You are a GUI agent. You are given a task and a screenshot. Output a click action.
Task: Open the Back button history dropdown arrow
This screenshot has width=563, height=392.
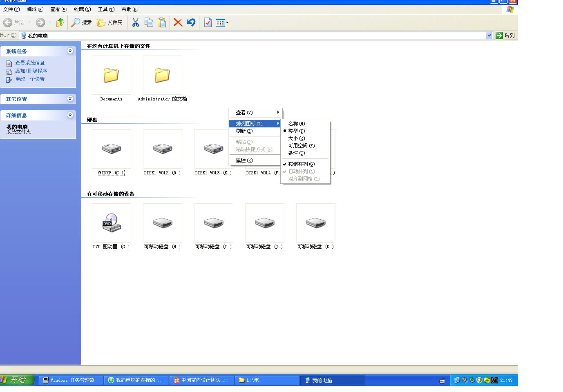(29, 22)
